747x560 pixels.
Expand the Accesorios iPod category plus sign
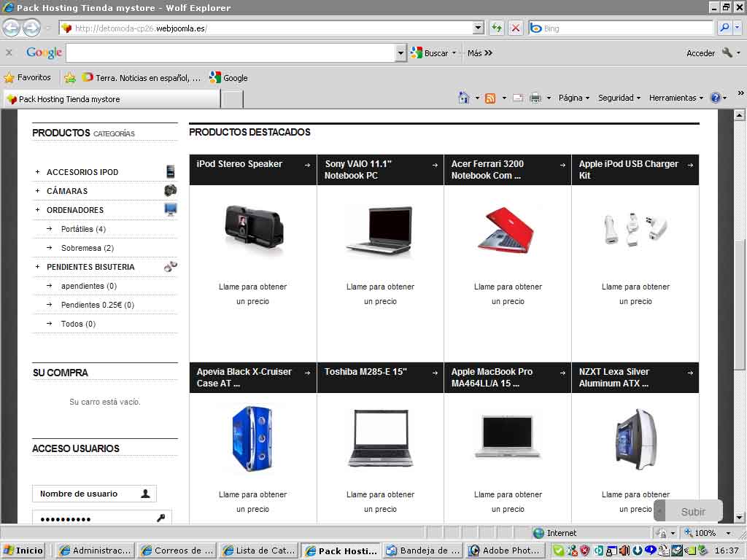pyautogui.click(x=38, y=171)
